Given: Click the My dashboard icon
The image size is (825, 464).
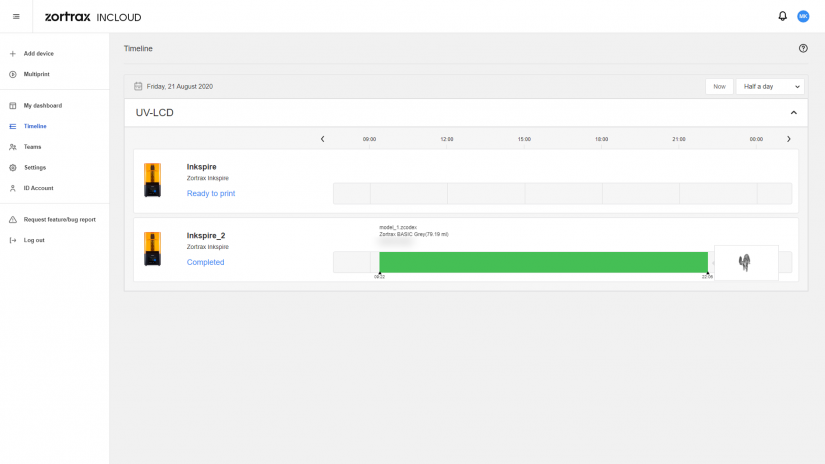Looking at the screenshot, I should (x=13, y=106).
